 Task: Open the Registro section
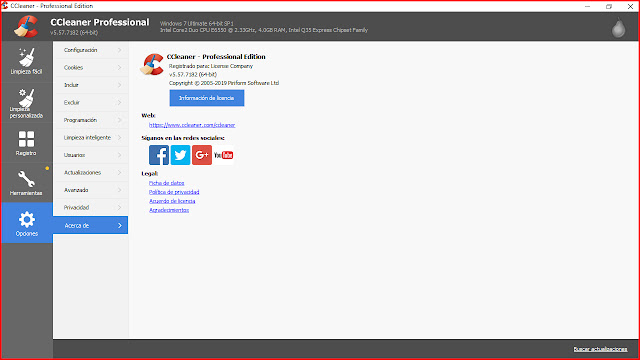coord(27,143)
